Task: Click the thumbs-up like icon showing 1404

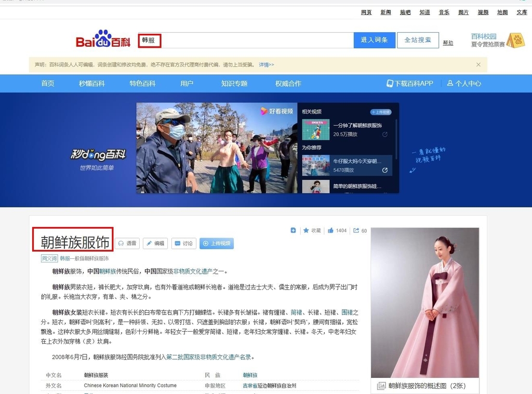Action: [x=330, y=230]
